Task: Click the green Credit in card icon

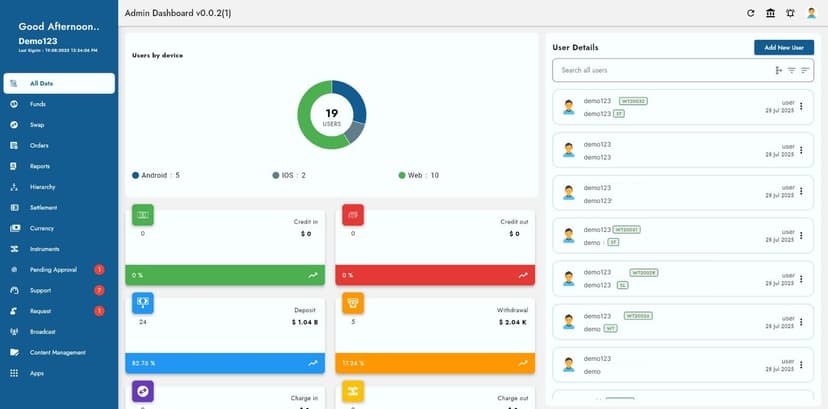Action: (x=143, y=215)
